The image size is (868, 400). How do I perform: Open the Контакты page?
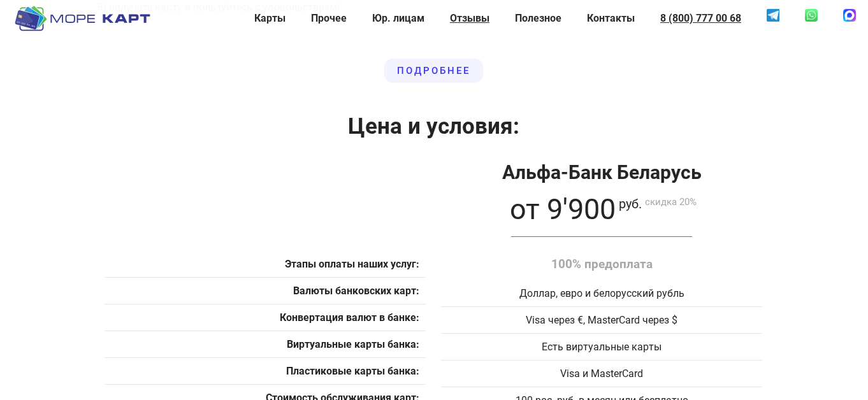click(611, 18)
